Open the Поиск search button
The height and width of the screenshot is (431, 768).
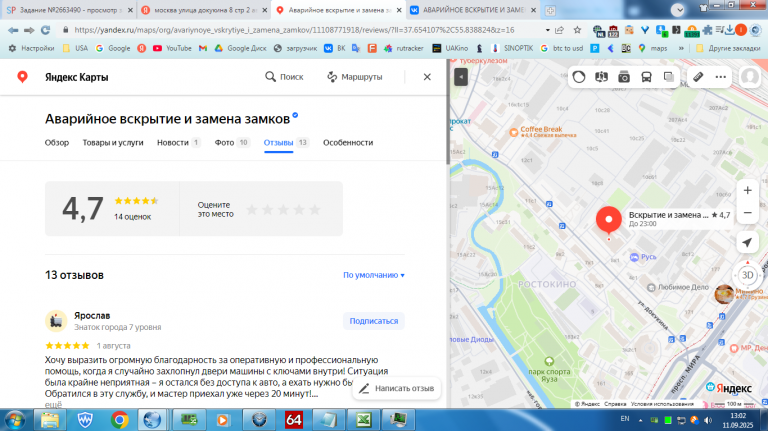[284, 77]
